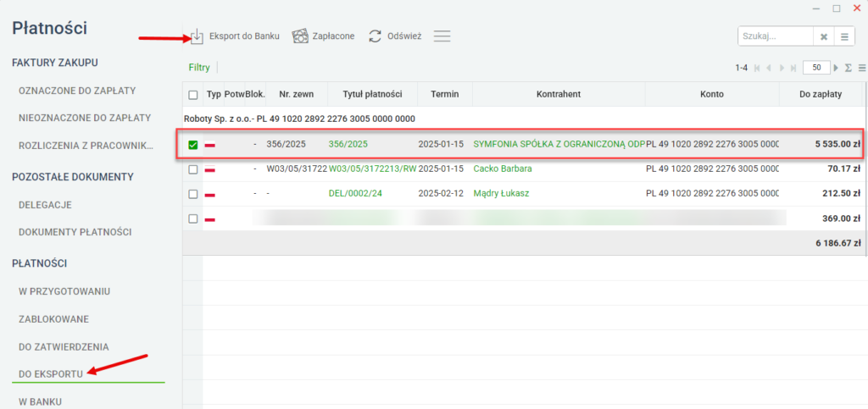Screen dimensions: 868x409
Task: Click the amount 70.17 zł
Action: click(x=843, y=169)
